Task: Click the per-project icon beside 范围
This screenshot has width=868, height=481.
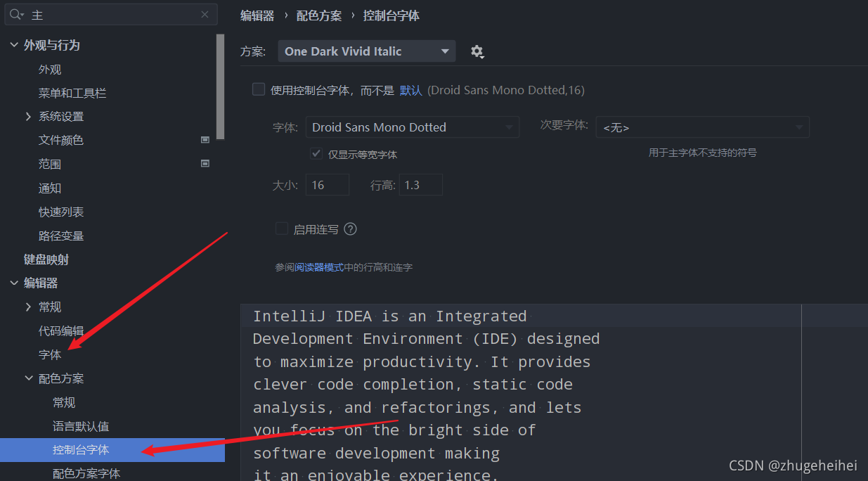Action: [205, 163]
